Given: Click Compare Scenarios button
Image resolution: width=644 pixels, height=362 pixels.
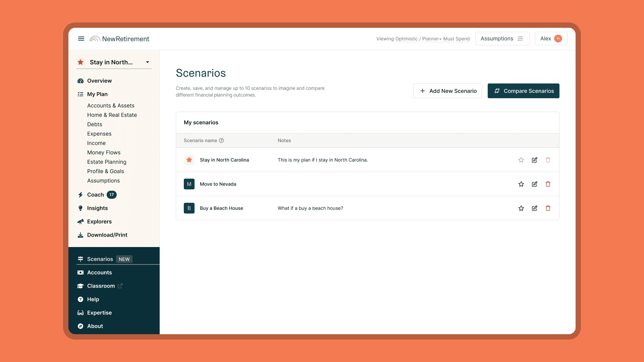Looking at the screenshot, I should click(523, 91).
